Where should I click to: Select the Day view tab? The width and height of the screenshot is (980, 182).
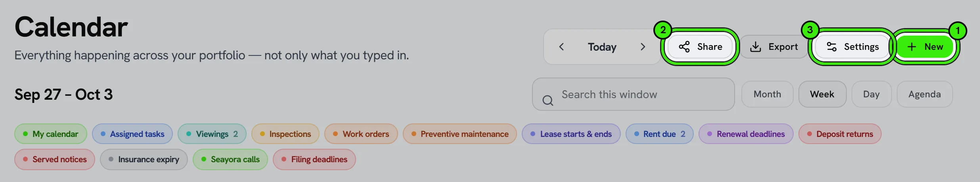point(871,94)
